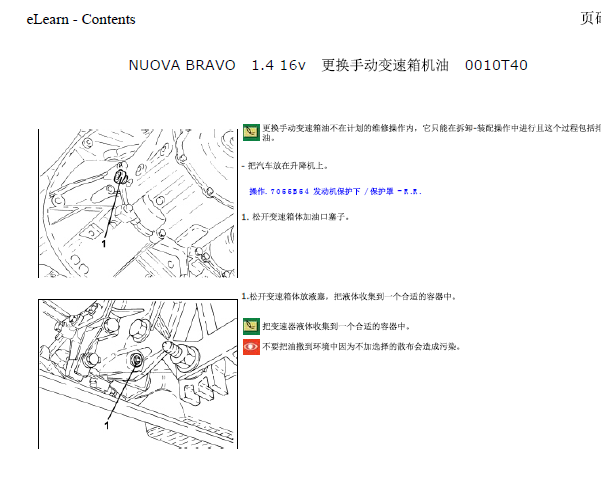Click the eLearn - Contents header text
Screen dimensions: 601x501
81,19
